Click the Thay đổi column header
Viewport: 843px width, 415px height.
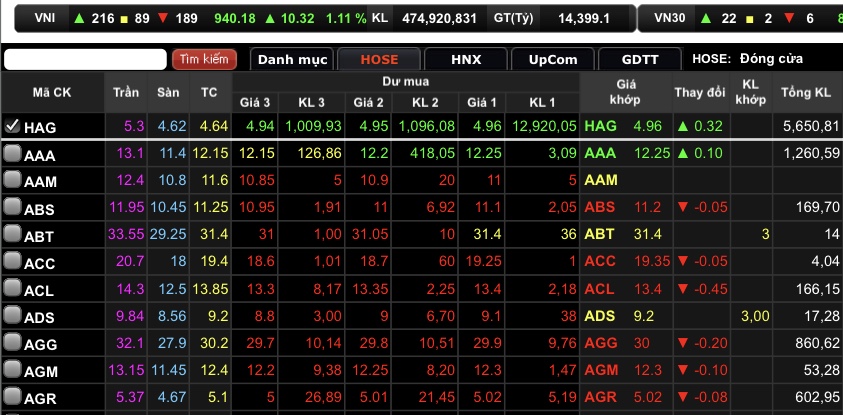[x=701, y=93]
